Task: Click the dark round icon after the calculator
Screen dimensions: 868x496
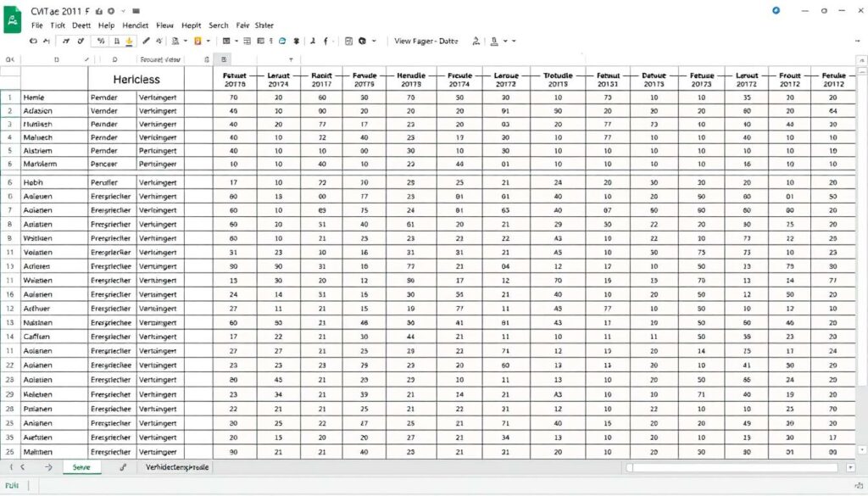Action: [x=363, y=41]
